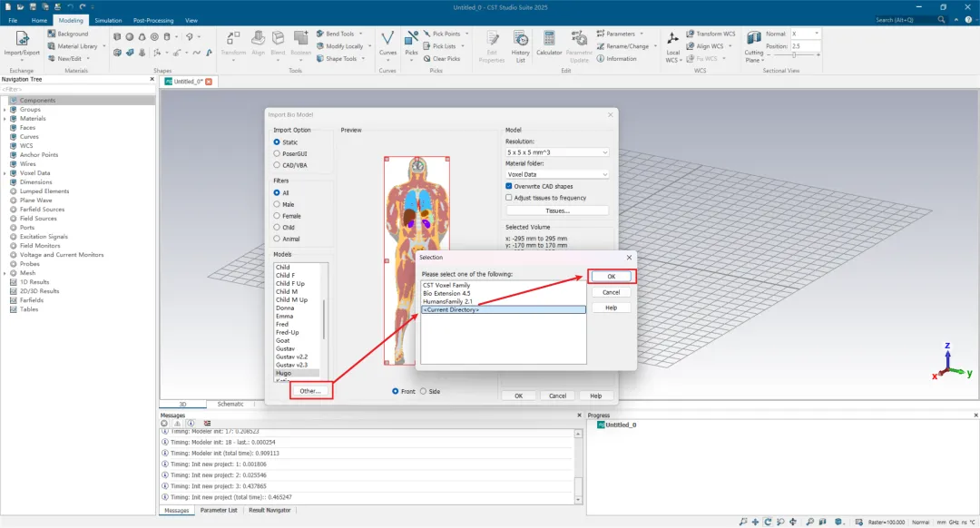Select the Animal filter
Image resolution: width=980 pixels, height=528 pixels.
pyautogui.click(x=277, y=239)
